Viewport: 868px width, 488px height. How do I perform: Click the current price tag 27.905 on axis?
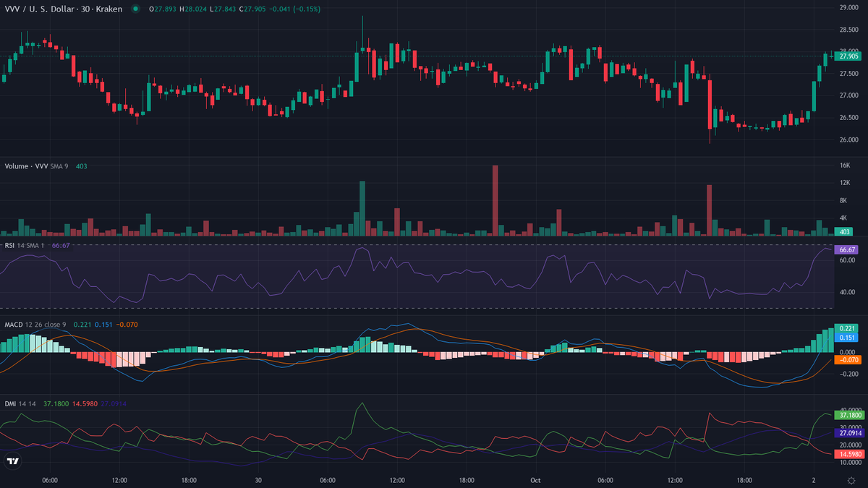[848, 56]
